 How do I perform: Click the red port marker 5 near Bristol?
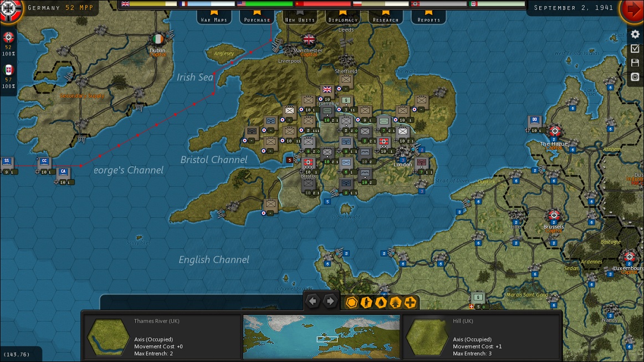tap(289, 160)
